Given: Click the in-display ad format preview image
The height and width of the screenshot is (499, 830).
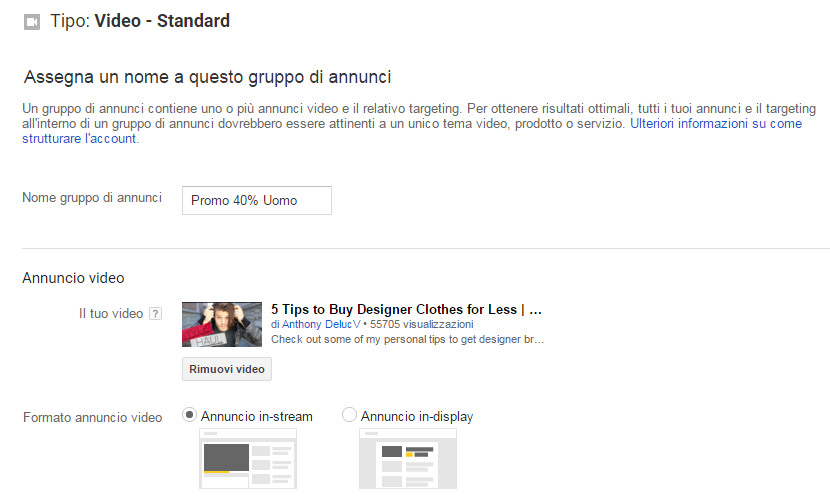Looking at the screenshot, I should coord(407,459).
